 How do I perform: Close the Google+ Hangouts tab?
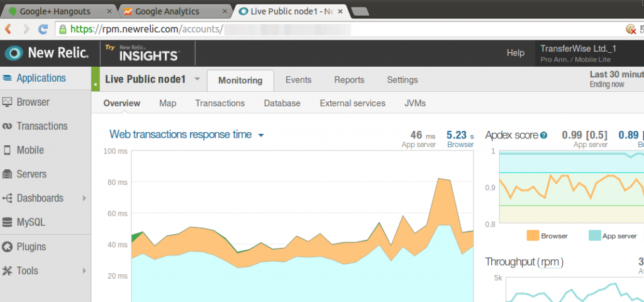point(109,11)
